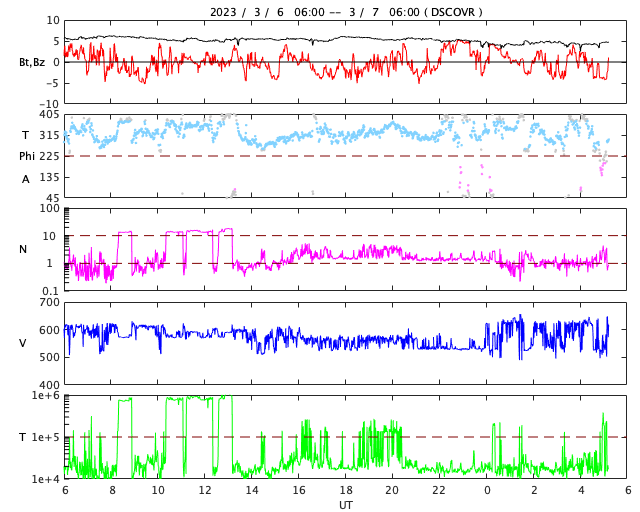Select the 22 hour tick on UT axis

pyautogui.click(x=440, y=490)
